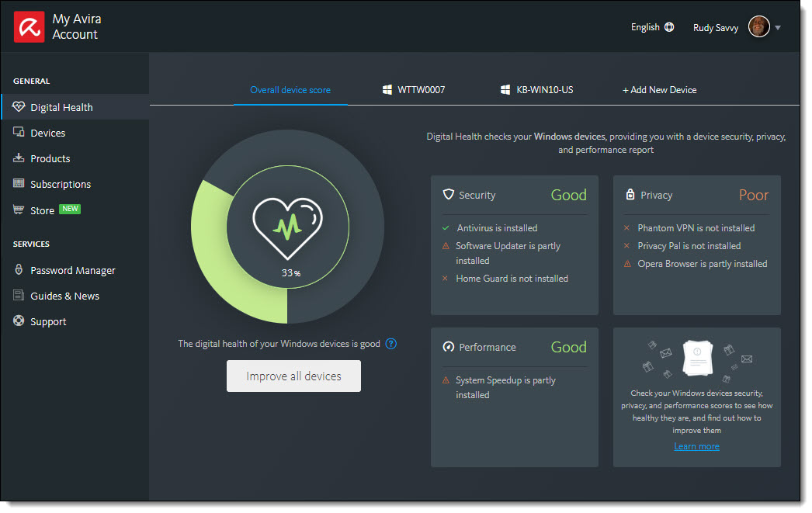Click 'Privacy Pal is not installed' line

pos(689,246)
